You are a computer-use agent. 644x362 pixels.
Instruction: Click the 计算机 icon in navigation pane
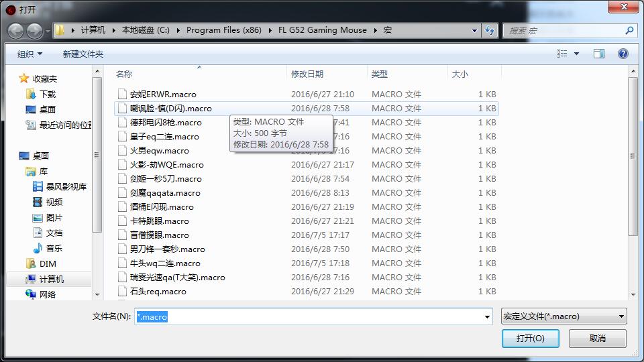(31, 279)
